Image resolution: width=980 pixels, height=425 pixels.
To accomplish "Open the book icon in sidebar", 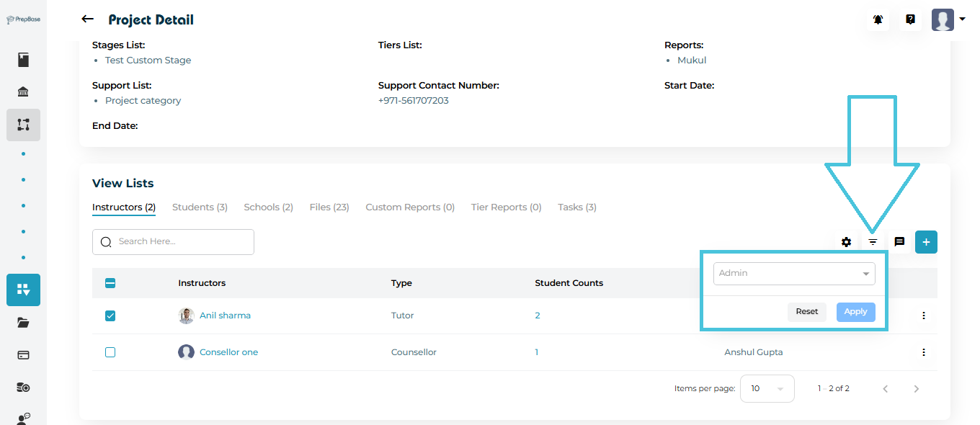I will coord(23,60).
